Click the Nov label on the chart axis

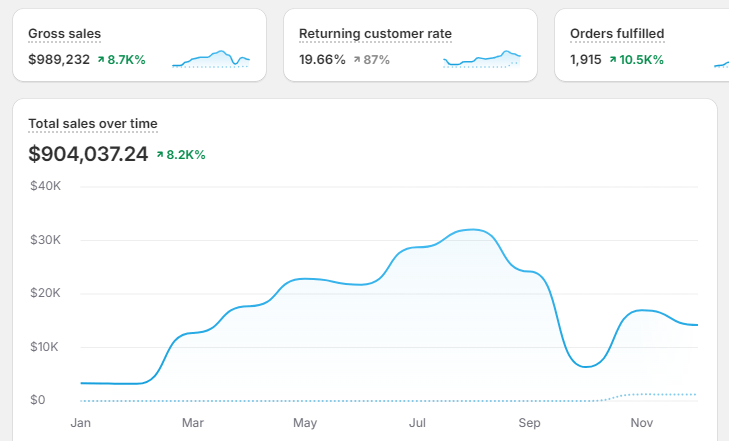tap(641, 423)
